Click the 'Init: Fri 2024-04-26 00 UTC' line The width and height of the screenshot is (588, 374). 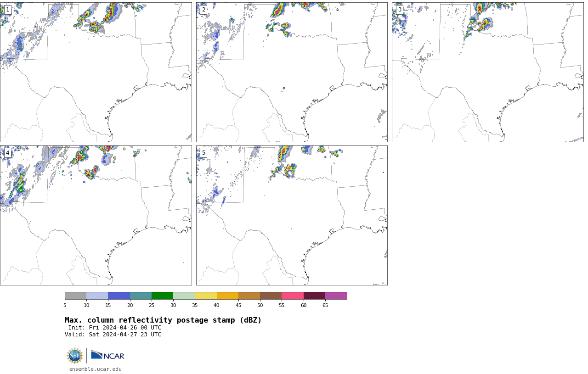[115, 328]
